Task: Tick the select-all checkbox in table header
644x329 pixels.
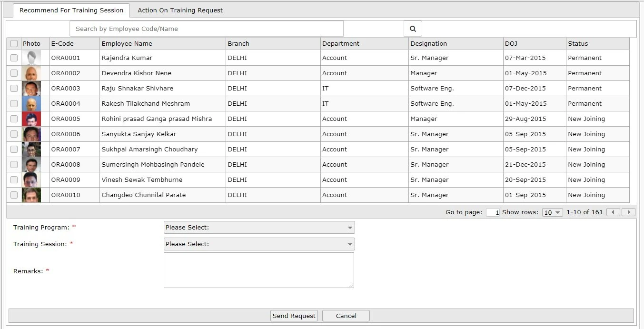Action: (14, 43)
